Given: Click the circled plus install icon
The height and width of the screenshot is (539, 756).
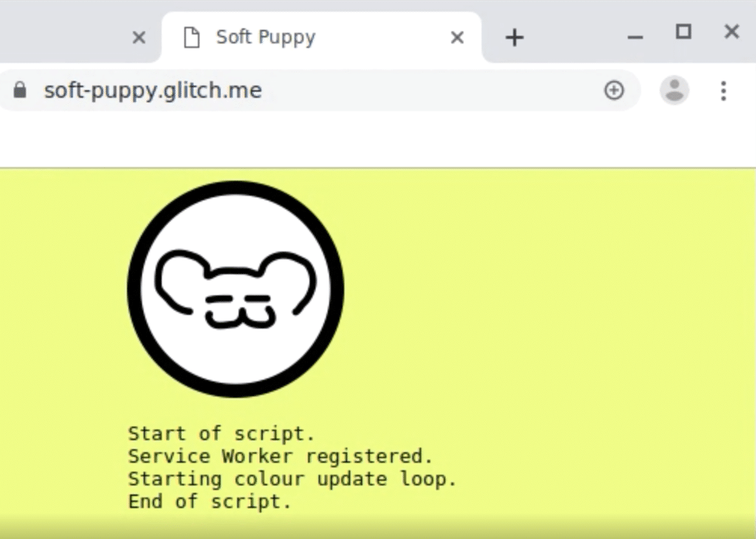Looking at the screenshot, I should point(614,90).
